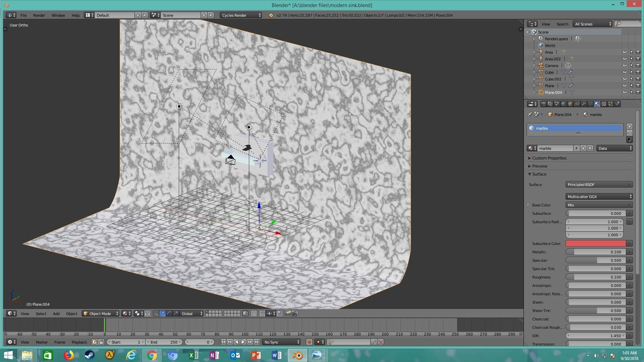Open the Object Mode dropdown
The height and width of the screenshot is (362, 644).
[101, 313]
